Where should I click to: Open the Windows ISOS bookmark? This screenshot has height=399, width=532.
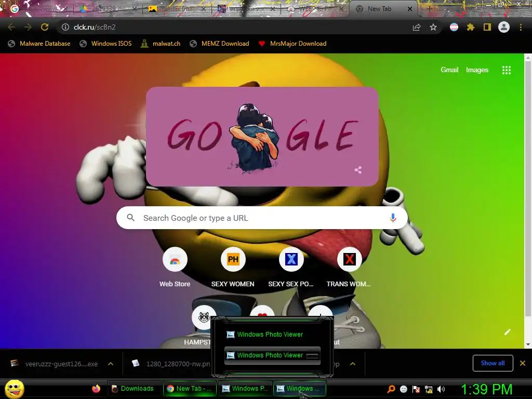(105, 44)
